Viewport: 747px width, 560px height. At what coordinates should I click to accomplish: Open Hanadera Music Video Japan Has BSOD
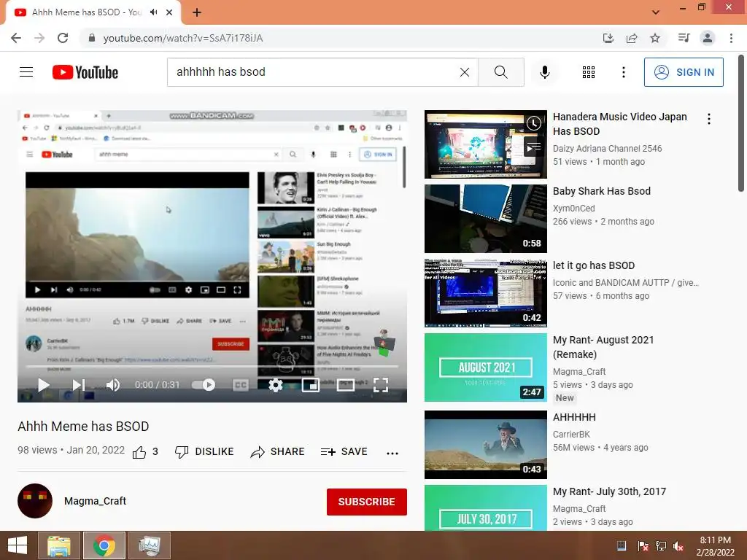tap(620, 124)
